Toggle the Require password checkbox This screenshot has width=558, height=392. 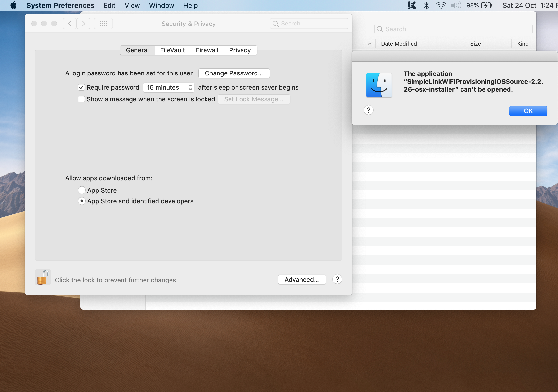(81, 87)
